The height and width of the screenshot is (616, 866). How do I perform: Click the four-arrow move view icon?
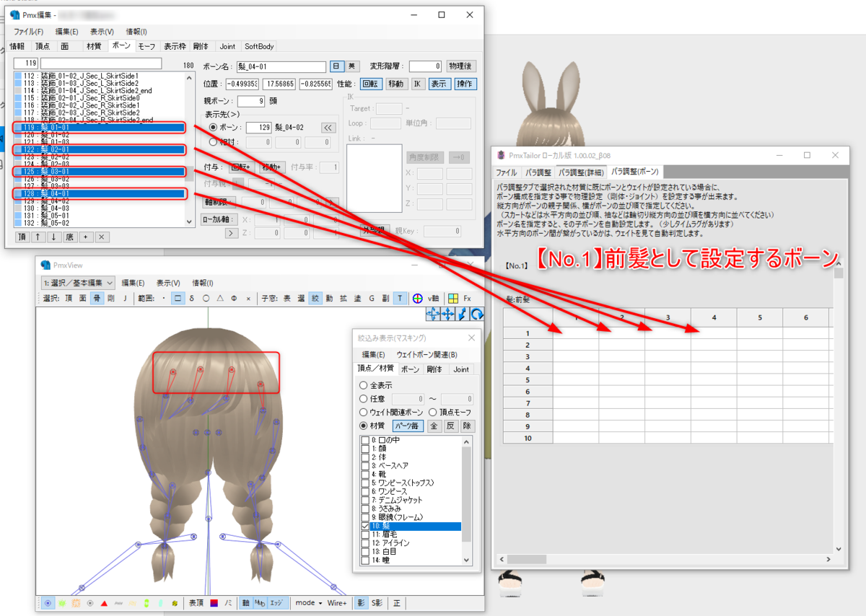447,314
